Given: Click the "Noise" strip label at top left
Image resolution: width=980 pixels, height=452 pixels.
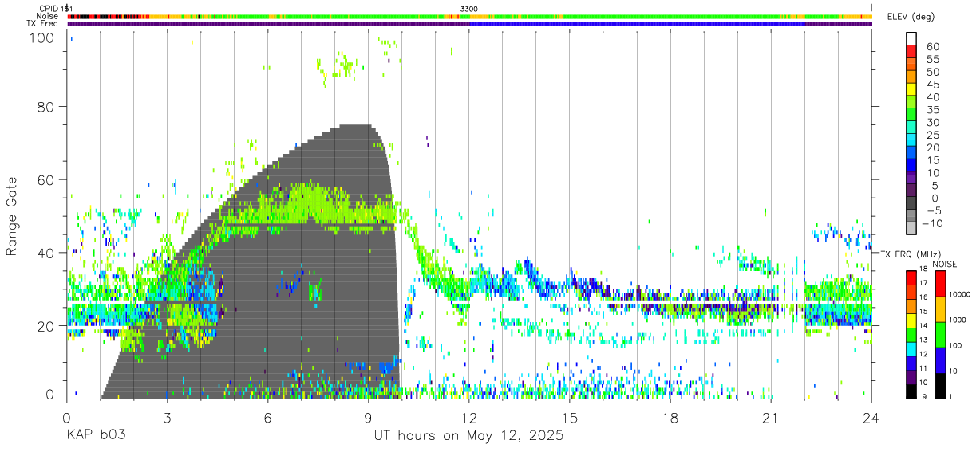Looking at the screenshot, I should (48, 16).
